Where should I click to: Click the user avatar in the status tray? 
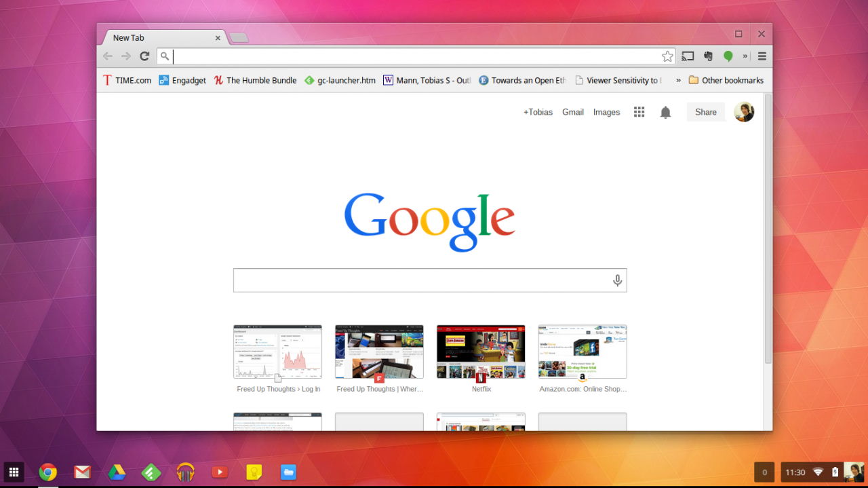point(854,472)
